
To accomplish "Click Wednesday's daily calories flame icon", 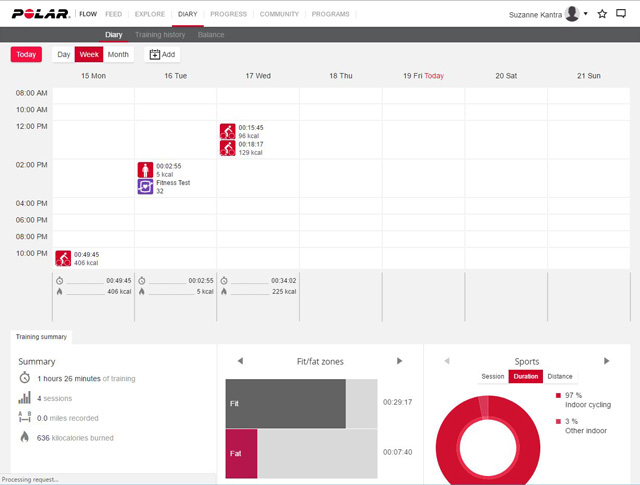I will (x=224, y=291).
